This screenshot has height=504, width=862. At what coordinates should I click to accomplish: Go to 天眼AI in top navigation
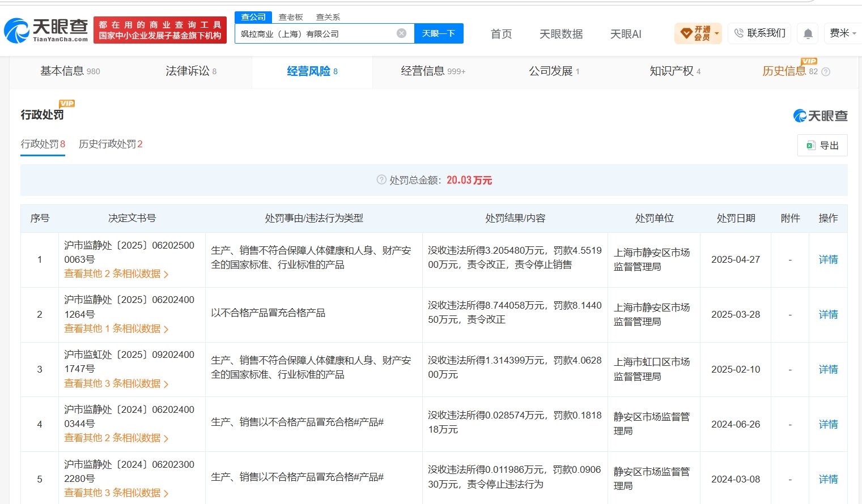(626, 34)
